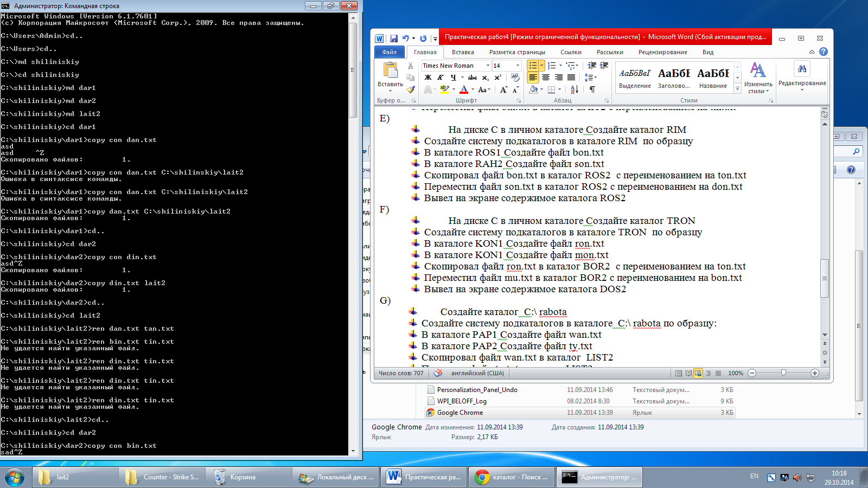Viewport: 868px width, 488px height.
Task: Switch to full screen reading view
Action: 688,373
